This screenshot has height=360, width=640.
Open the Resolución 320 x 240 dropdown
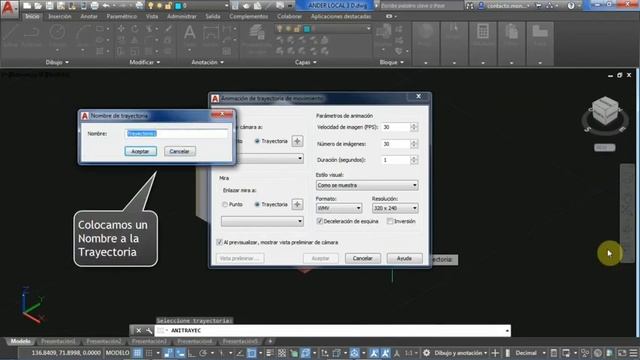tap(395, 208)
